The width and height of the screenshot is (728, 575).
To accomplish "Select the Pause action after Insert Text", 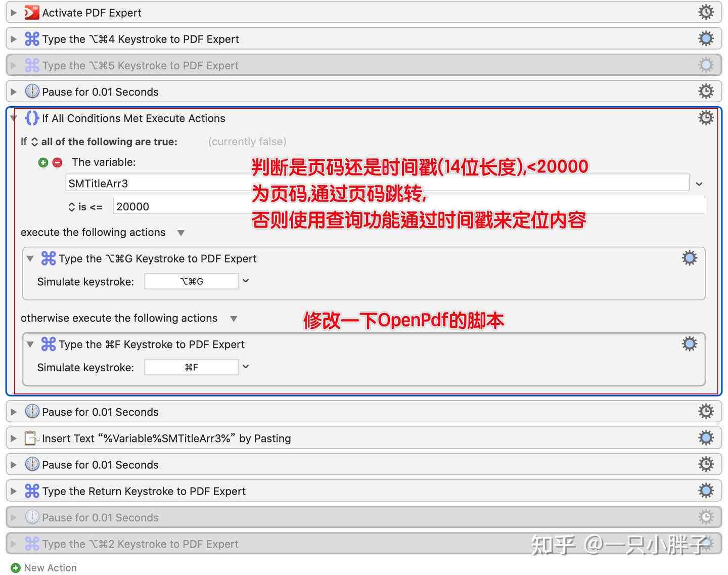I will (364, 464).
